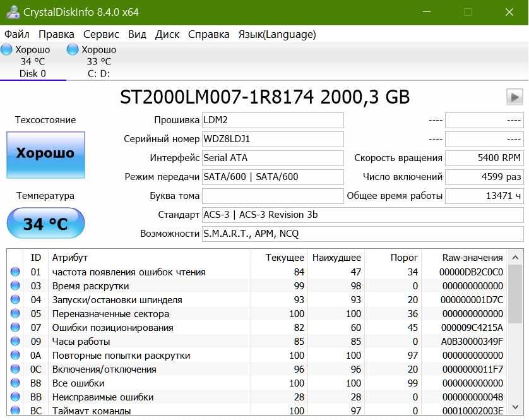Click the S.M.A.R.T., APM, NCQ features field
The width and height of the screenshot is (529, 420).
(363, 234)
